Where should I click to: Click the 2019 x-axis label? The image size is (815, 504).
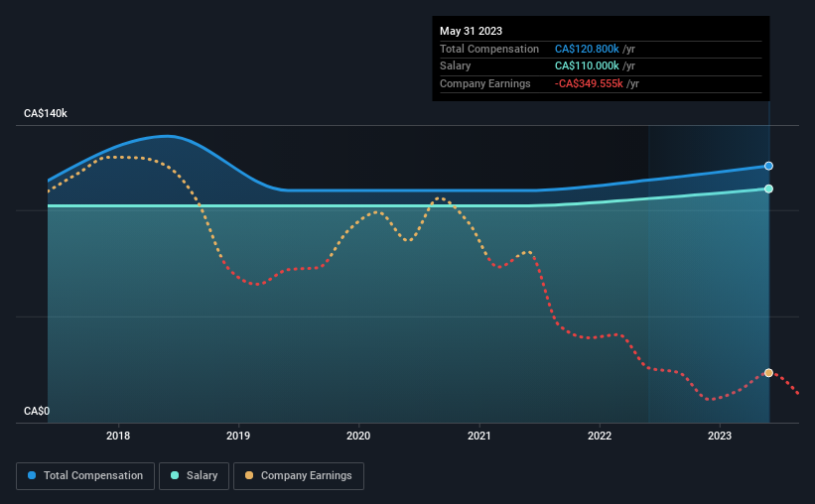click(x=238, y=436)
